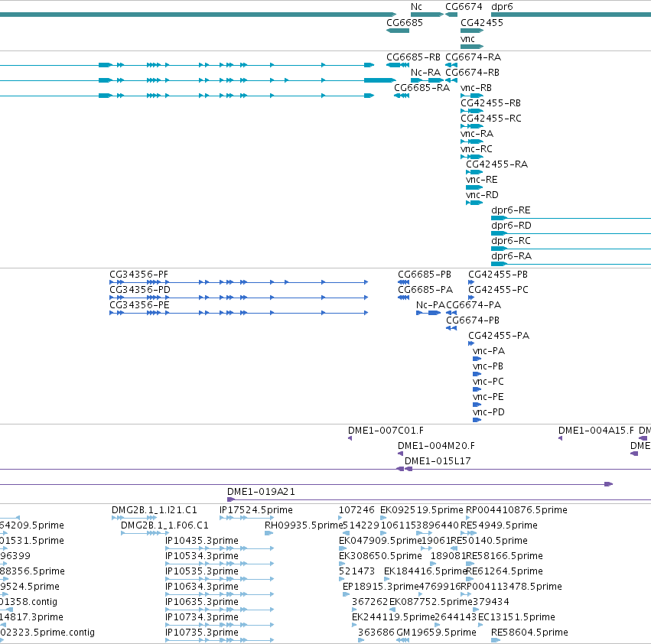Click protein CG42455-PA
The width and height of the screenshot is (651, 644).
499,336
